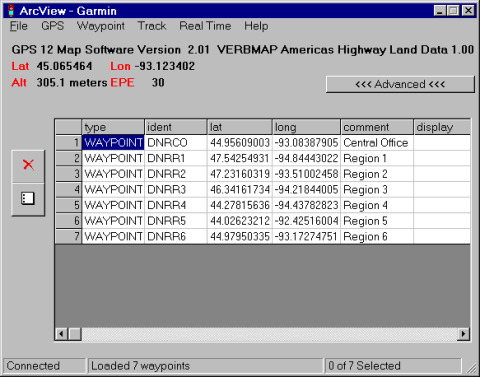Click latitude cell 46.34161734
The image size is (480, 377).
point(240,190)
